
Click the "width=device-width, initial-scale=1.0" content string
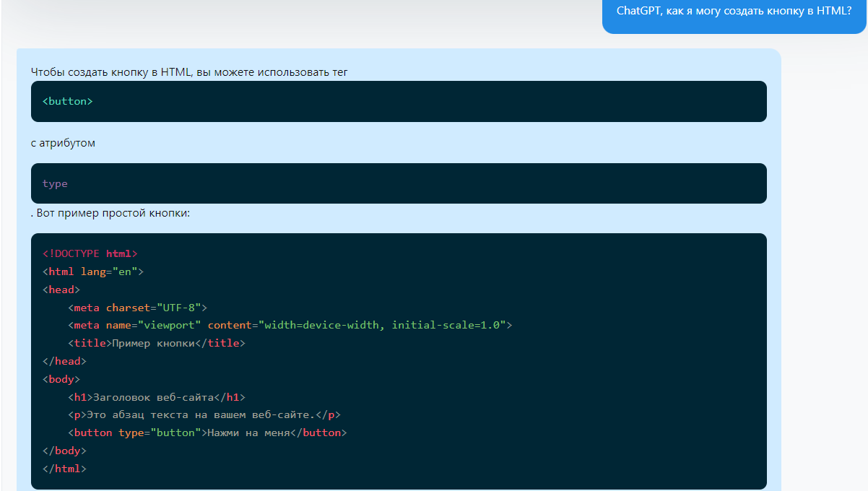pos(382,325)
